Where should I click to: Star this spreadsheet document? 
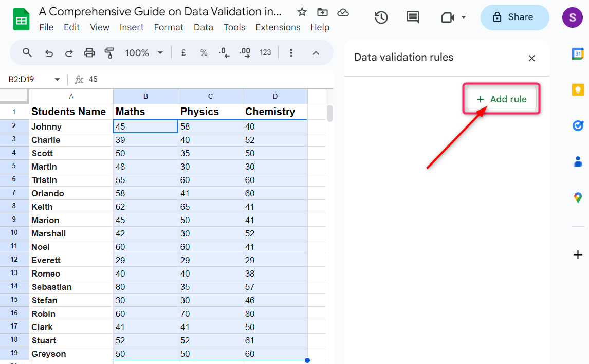click(x=302, y=12)
